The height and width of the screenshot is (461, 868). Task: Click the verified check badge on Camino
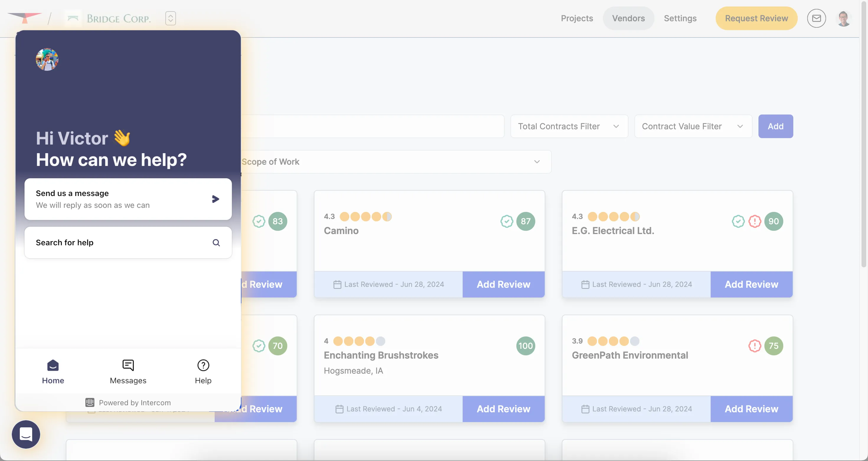[x=506, y=221]
